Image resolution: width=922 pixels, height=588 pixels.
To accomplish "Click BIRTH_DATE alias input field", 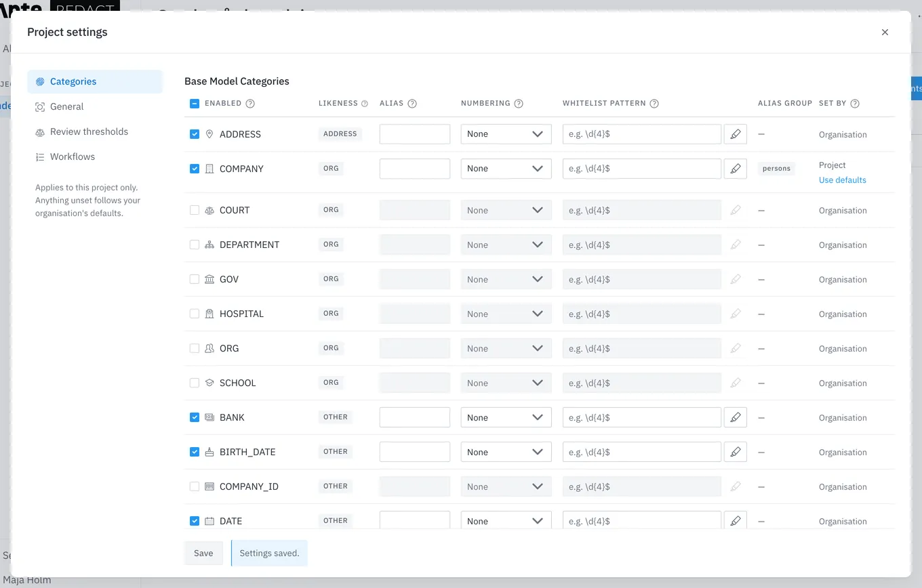I will tap(415, 452).
